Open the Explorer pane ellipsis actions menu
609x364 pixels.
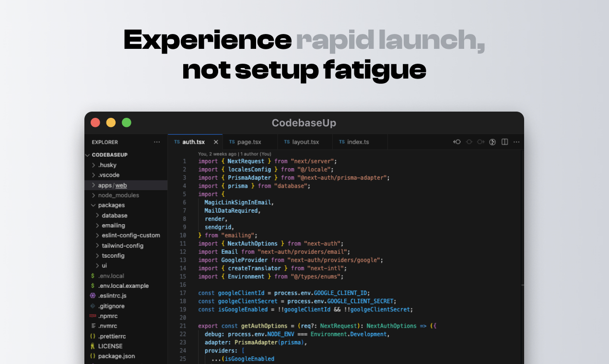(157, 142)
